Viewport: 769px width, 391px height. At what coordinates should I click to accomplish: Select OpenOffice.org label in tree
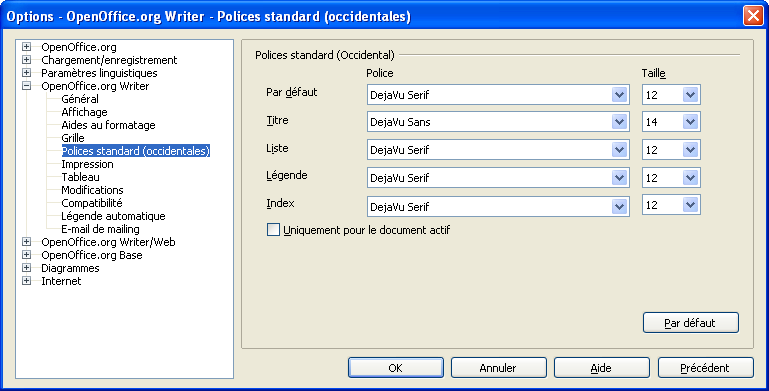[x=79, y=47]
